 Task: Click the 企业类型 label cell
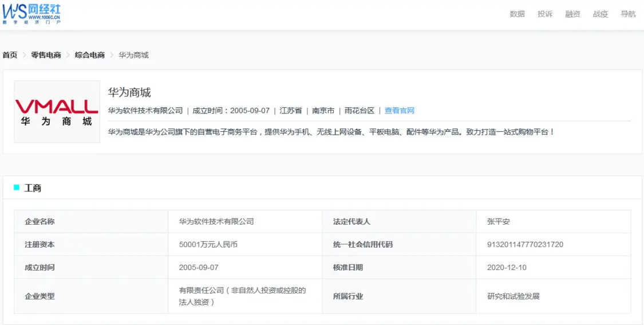[x=91, y=296]
